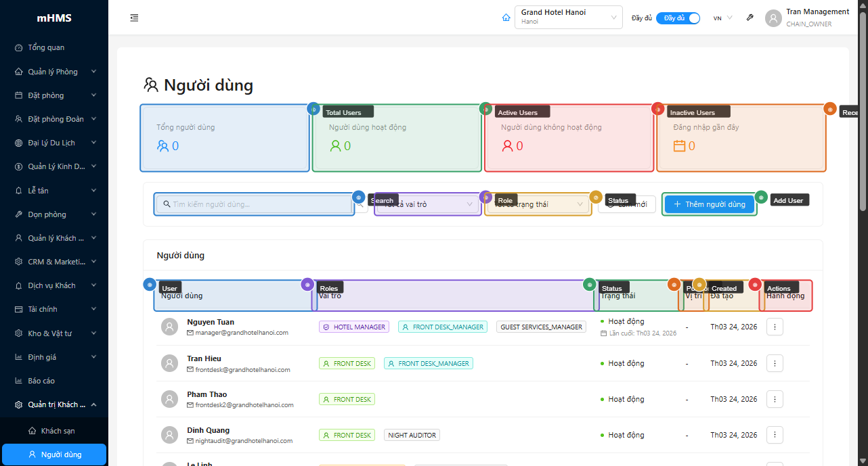This screenshot has width=868, height=466.
Task: Click the wrench icon in top header
Action: click(x=750, y=18)
